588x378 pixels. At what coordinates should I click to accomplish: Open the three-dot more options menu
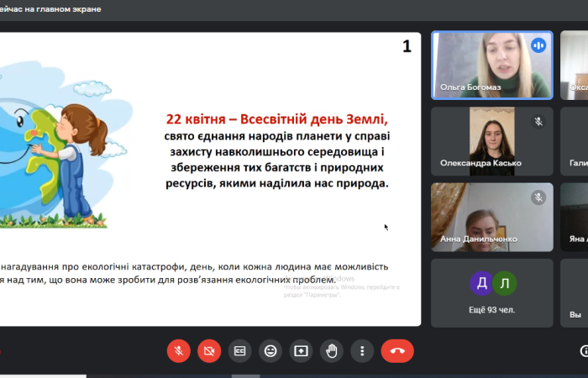(x=362, y=350)
